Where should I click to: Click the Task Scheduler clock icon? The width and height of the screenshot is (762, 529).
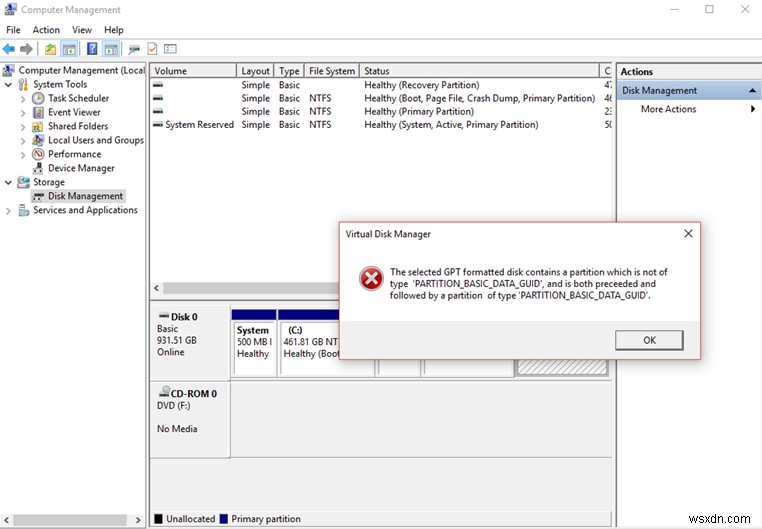click(x=38, y=98)
